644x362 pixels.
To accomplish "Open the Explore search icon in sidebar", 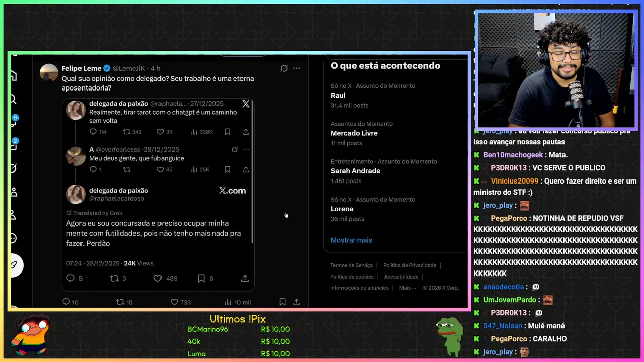I will [x=14, y=99].
